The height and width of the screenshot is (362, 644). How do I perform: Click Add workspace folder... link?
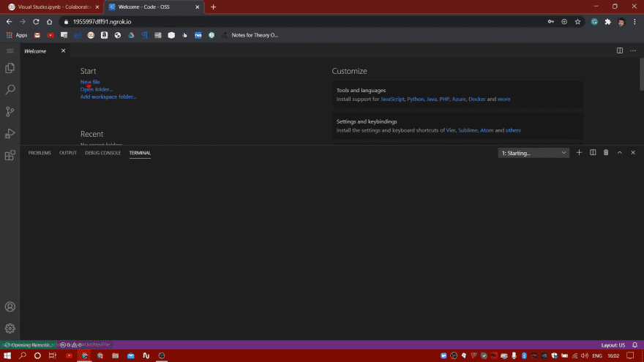(x=108, y=97)
